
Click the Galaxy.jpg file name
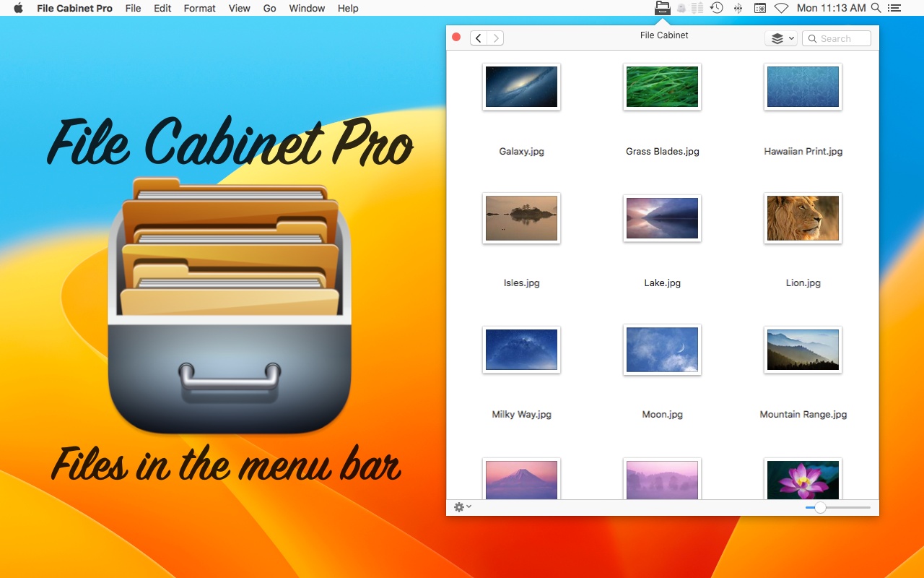point(521,151)
